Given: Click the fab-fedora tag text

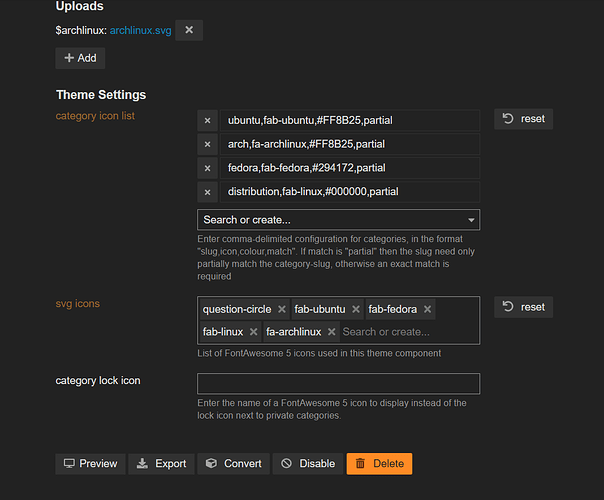Looking at the screenshot, I should coord(393,309).
